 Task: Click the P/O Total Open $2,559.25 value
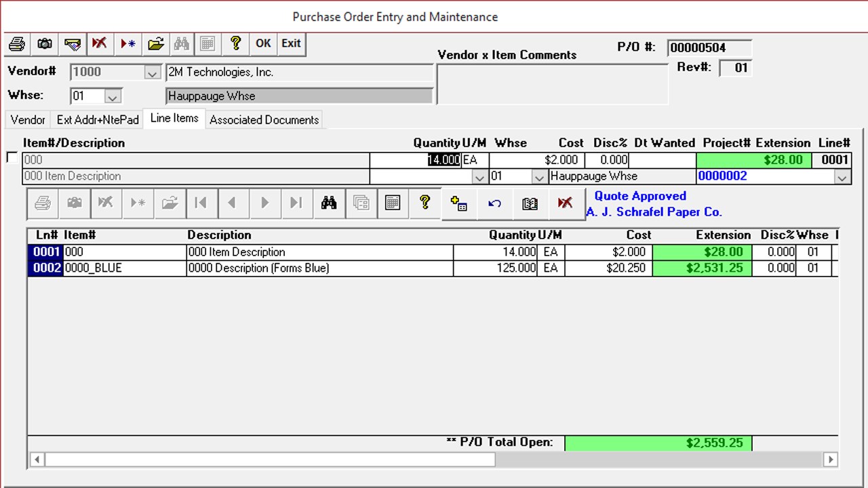[658, 443]
